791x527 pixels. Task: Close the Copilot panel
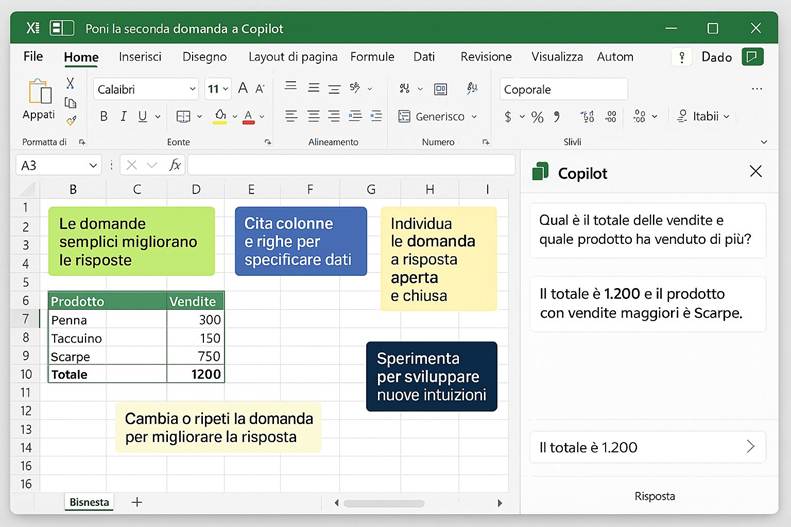[756, 171]
